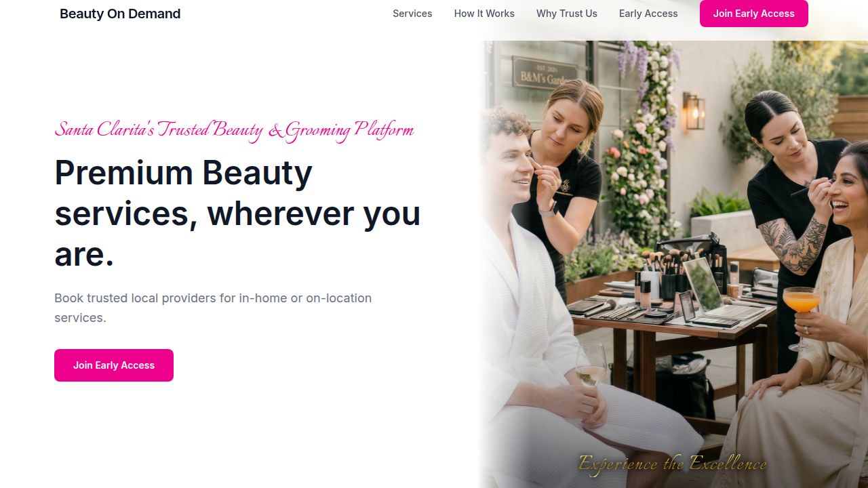The image size is (868, 488).
Task: Select Early Access in the navigation
Action: tap(648, 14)
